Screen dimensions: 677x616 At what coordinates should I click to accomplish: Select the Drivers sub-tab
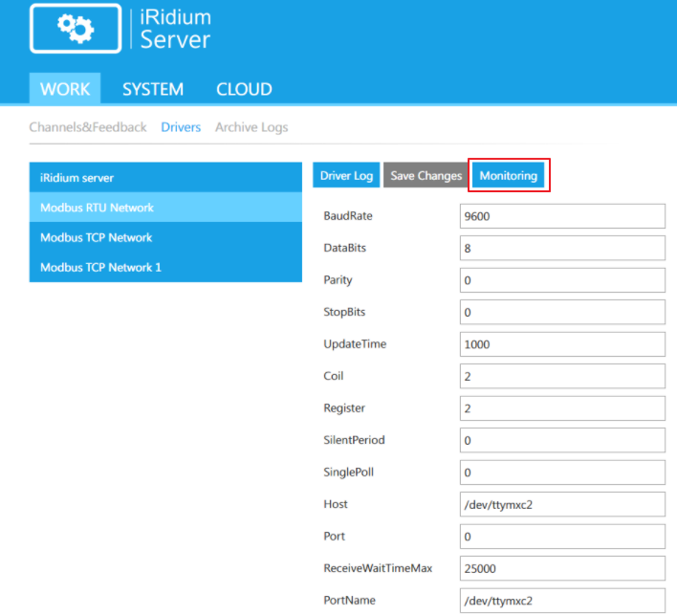tap(181, 127)
